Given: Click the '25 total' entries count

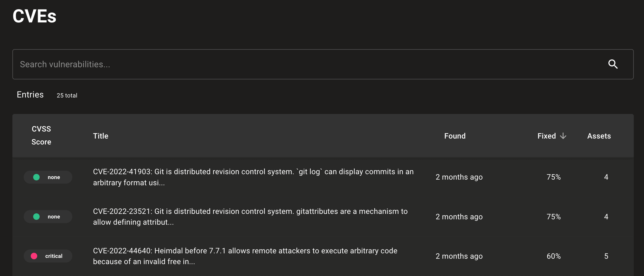Looking at the screenshot, I should (x=67, y=95).
